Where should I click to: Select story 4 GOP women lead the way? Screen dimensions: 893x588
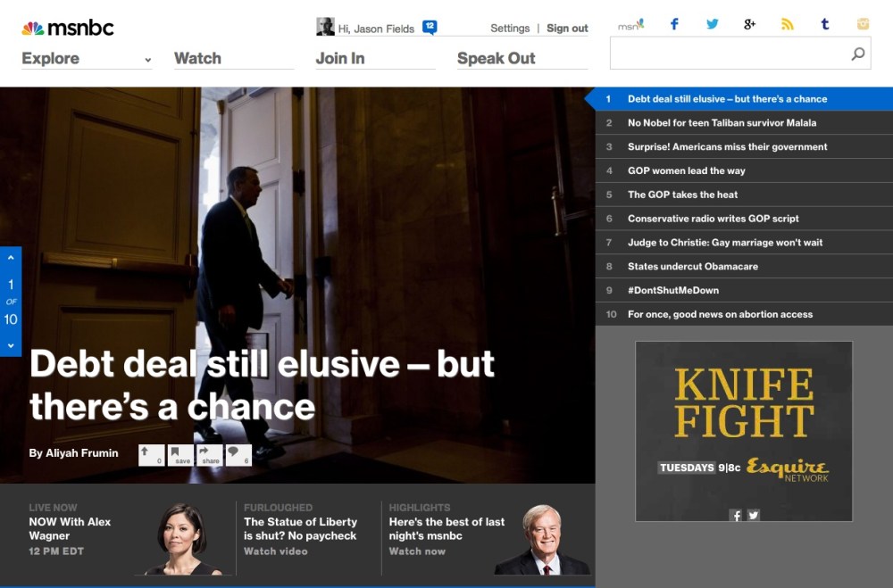(x=686, y=170)
